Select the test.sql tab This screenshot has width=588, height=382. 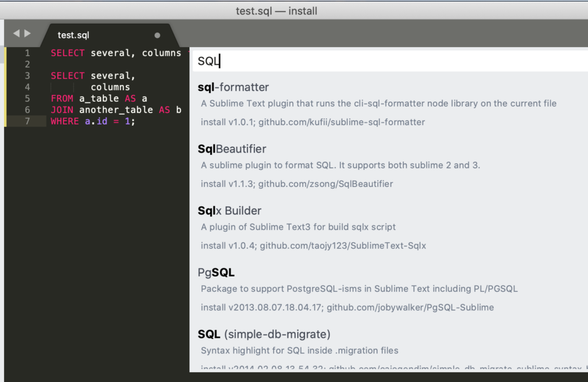(x=109, y=35)
